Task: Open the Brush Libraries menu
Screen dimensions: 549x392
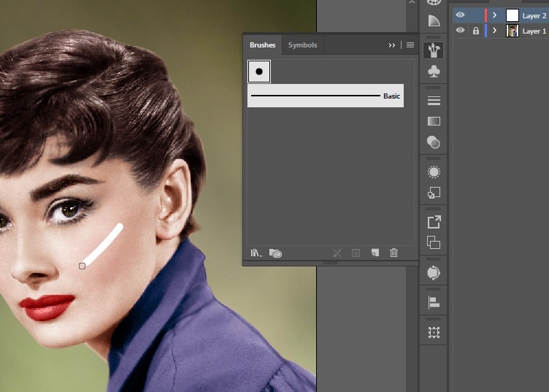Action: 256,253
